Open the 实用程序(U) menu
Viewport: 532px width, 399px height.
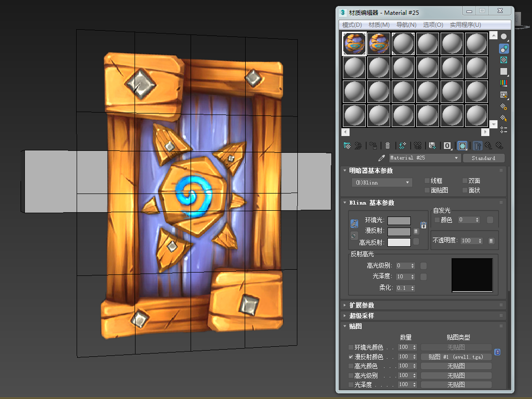pyautogui.click(x=465, y=25)
